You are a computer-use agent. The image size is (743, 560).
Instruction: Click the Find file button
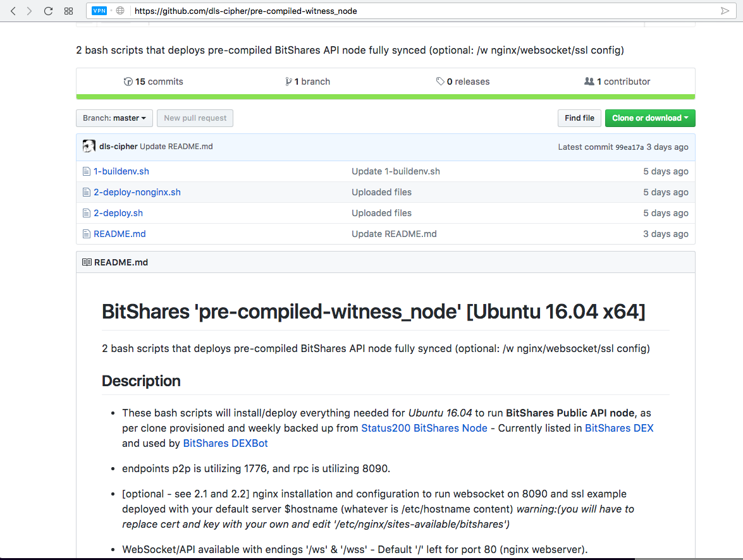pos(579,118)
